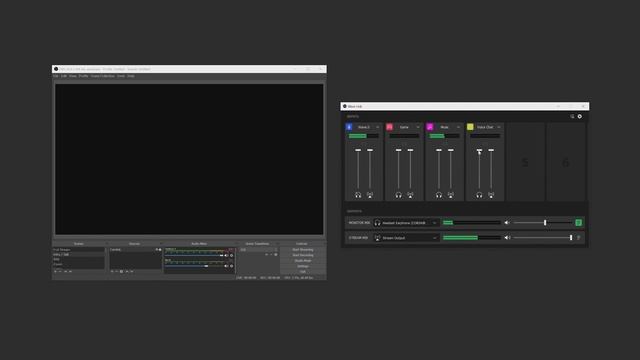Mute Voice Chat in stream mix
The image size is (640, 360).
491,195
